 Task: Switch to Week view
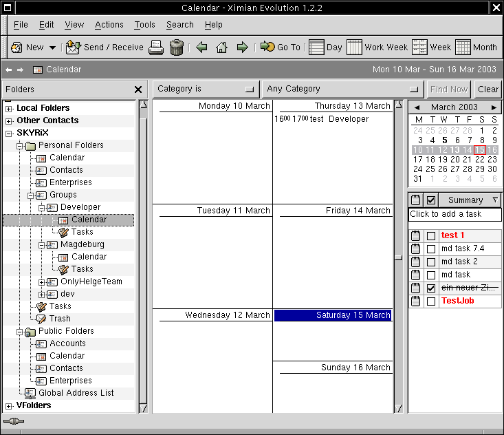tap(432, 47)
